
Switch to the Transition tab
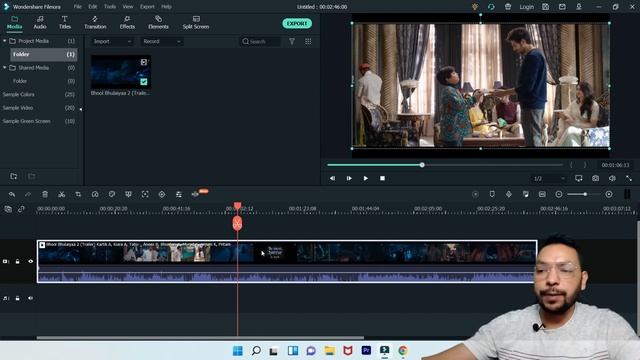(x=95, y=22)
